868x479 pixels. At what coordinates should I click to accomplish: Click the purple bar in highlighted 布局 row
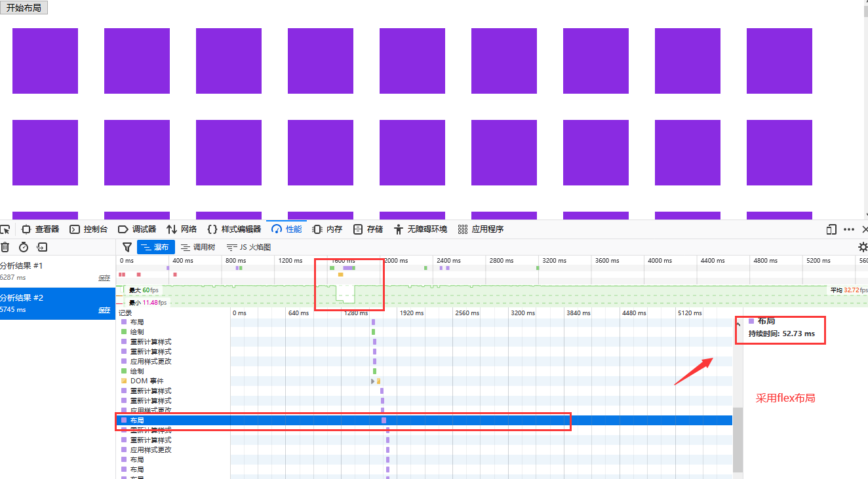pos(384,420)
